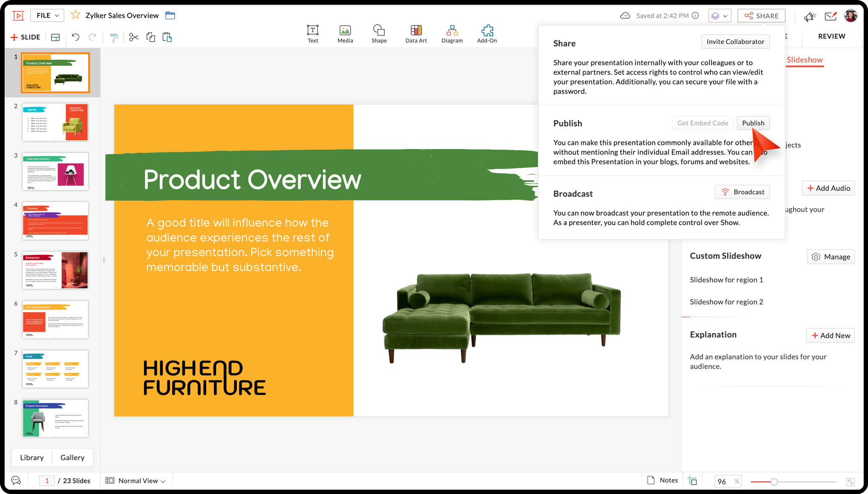Switch to the REVIEW tab
Screen dimensions: 868x494
(x=831, y=36)
